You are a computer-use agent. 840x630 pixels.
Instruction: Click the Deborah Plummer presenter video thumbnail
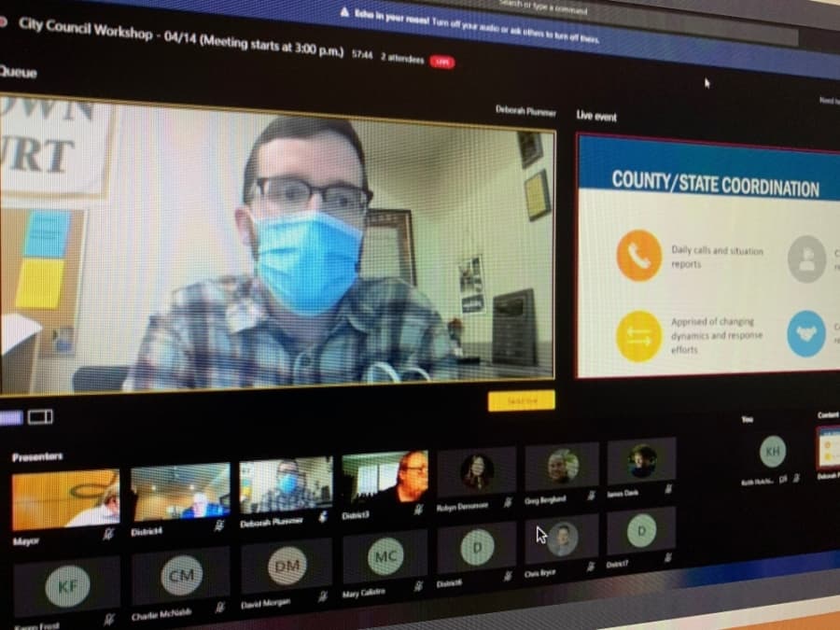[287, 484]
